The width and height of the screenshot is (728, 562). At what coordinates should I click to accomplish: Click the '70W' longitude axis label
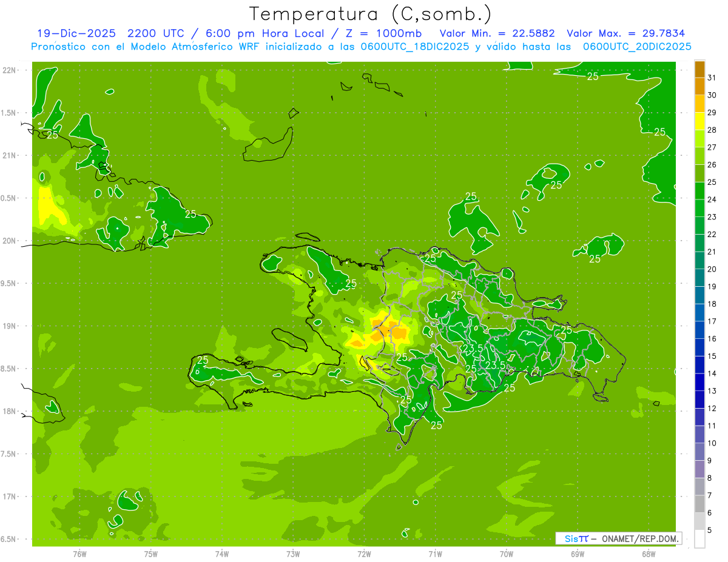pyautogui.click(x=506, y=554)
